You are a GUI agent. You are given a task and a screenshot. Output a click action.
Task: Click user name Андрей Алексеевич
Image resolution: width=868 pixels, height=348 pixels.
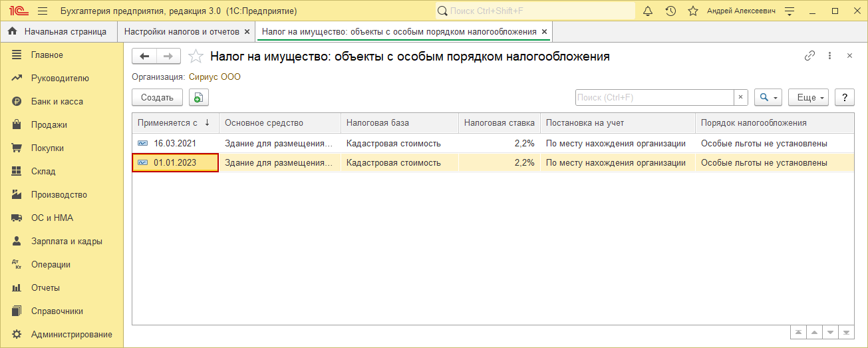click(x=741, y=11)
